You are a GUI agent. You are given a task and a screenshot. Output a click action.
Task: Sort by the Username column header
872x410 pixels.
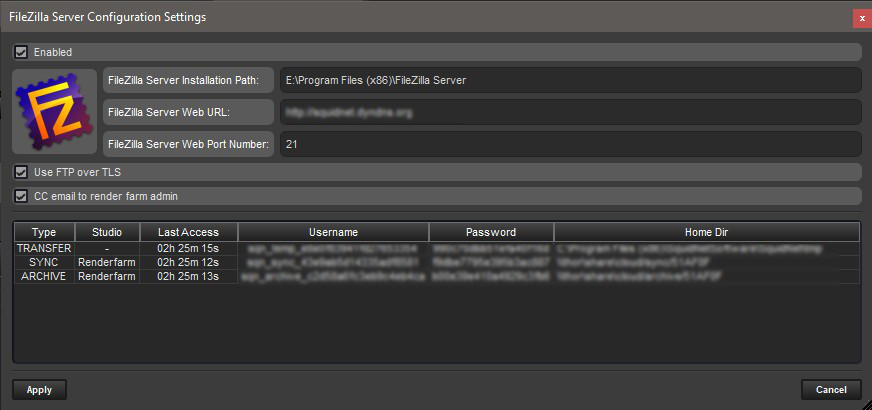click(334, 232)
